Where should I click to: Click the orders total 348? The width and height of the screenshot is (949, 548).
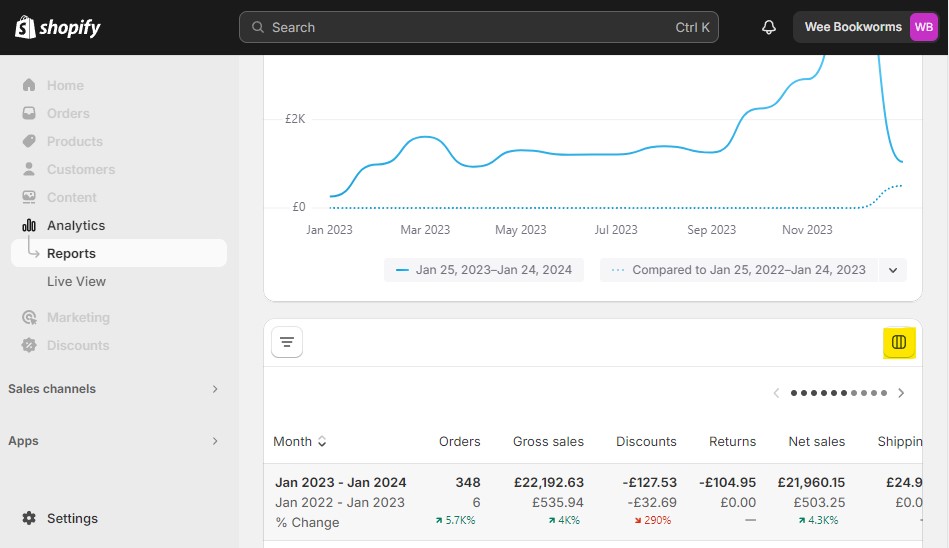[x=468, y=483]
